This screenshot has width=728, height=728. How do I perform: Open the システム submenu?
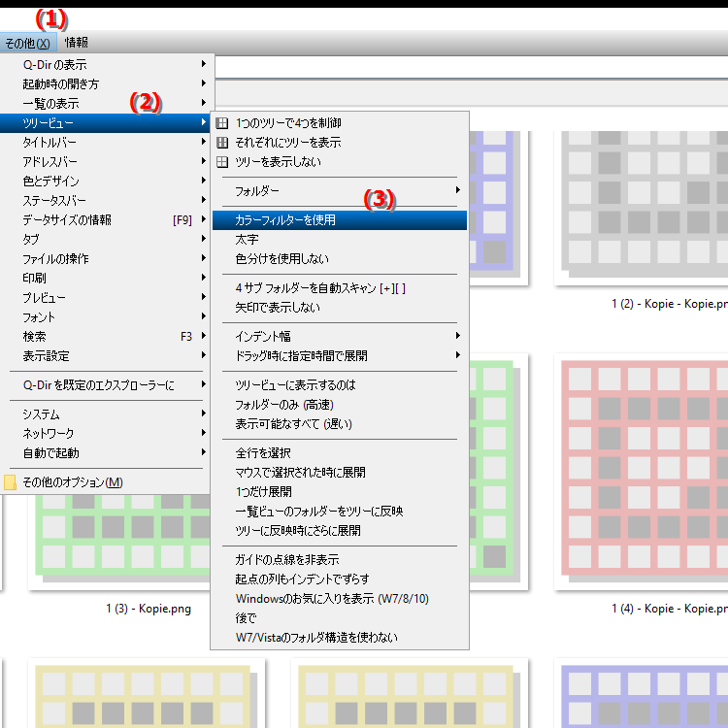pos(105,414)
